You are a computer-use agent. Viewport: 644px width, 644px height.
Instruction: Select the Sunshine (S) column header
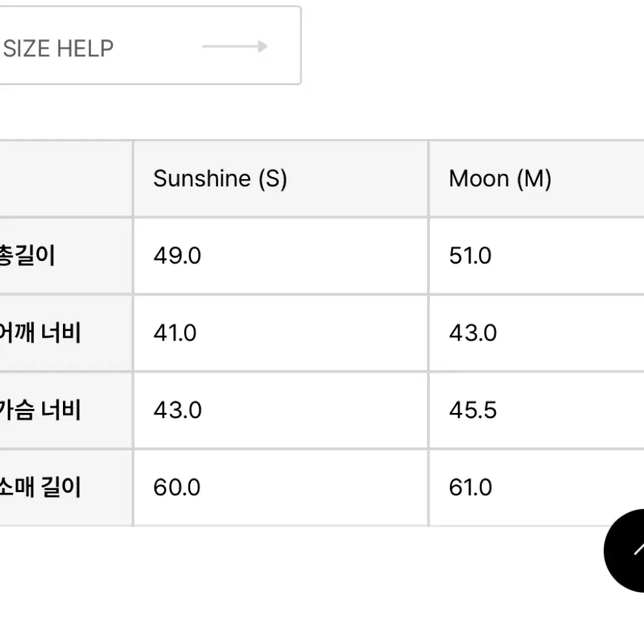pyautogui.click(x=281, y=179)
